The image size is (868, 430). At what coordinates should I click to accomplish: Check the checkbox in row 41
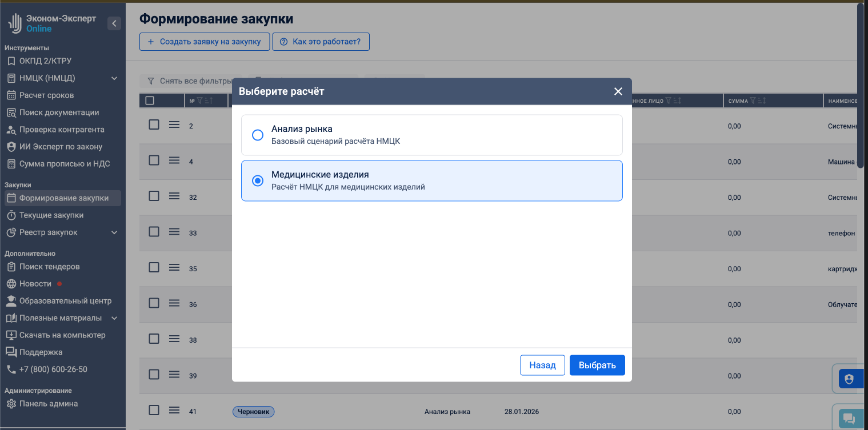(154, 410)
